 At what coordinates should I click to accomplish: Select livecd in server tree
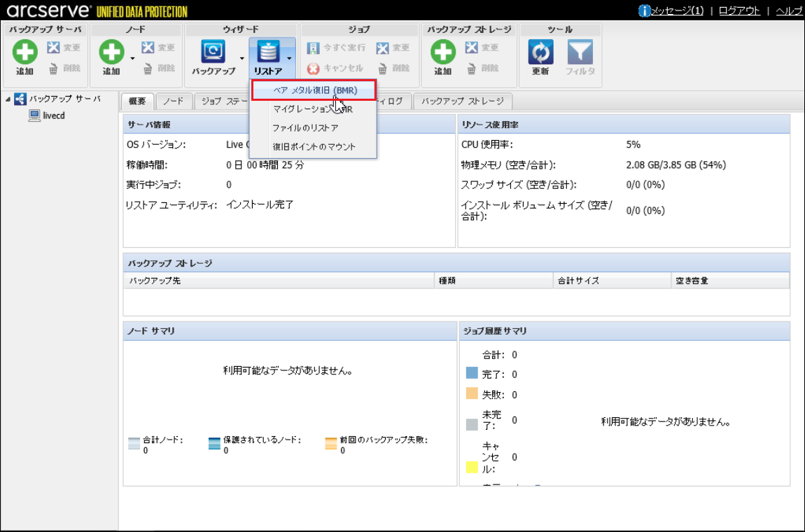[x=54, y=115]
